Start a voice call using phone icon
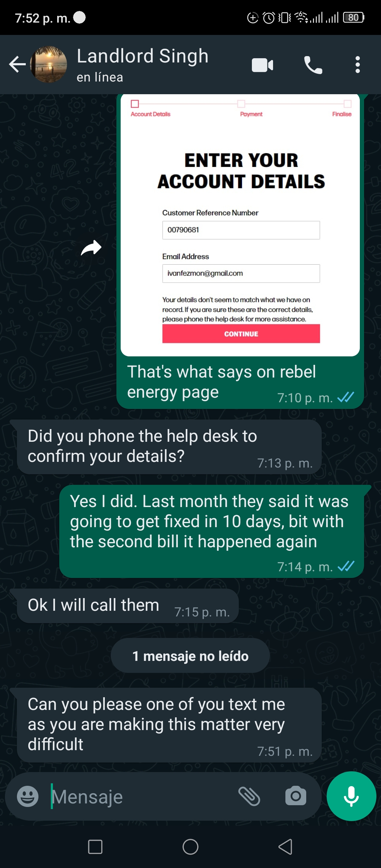381x868 pixels. click(313, 65)
